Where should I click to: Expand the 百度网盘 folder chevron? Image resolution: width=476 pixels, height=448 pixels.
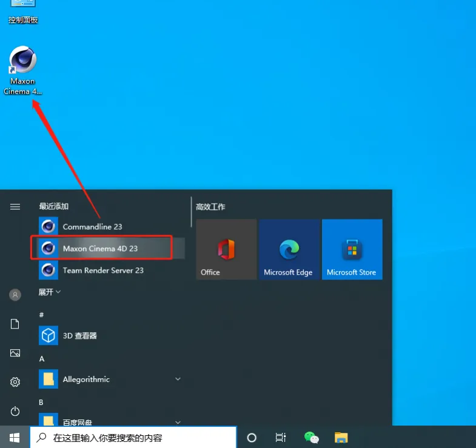178,422
